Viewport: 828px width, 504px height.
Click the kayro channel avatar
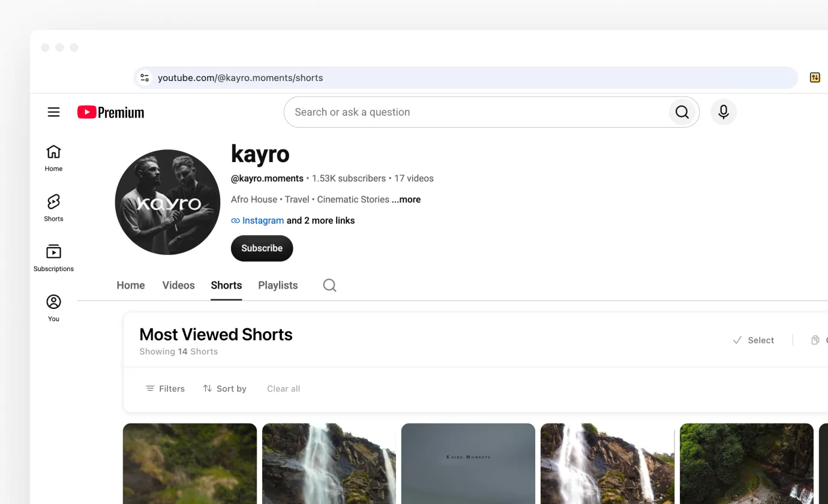coord(167,202)
